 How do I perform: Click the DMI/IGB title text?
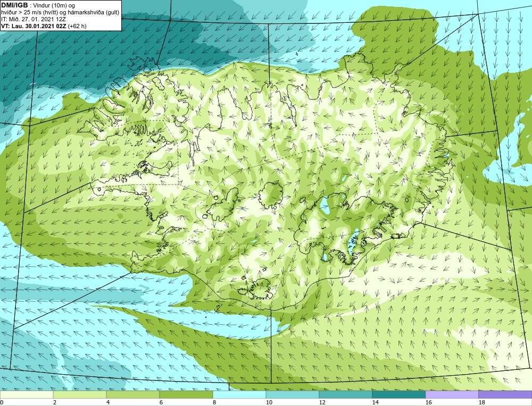[x=14, y=5]
